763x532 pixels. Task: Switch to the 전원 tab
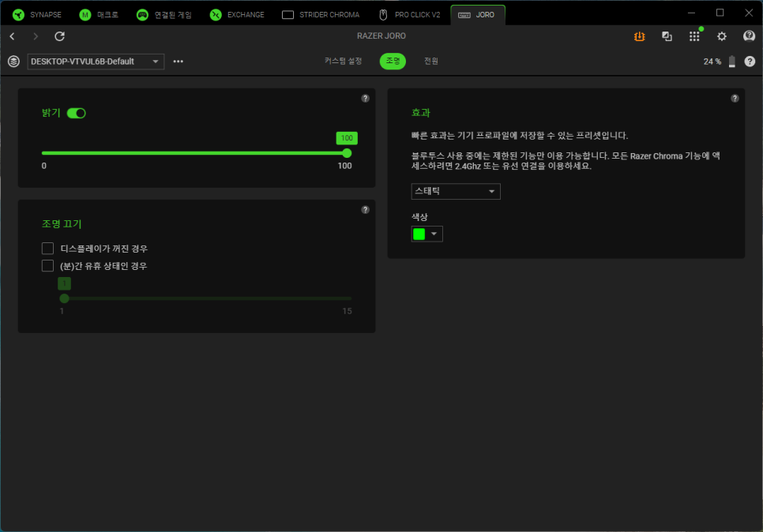coord(430,62)
